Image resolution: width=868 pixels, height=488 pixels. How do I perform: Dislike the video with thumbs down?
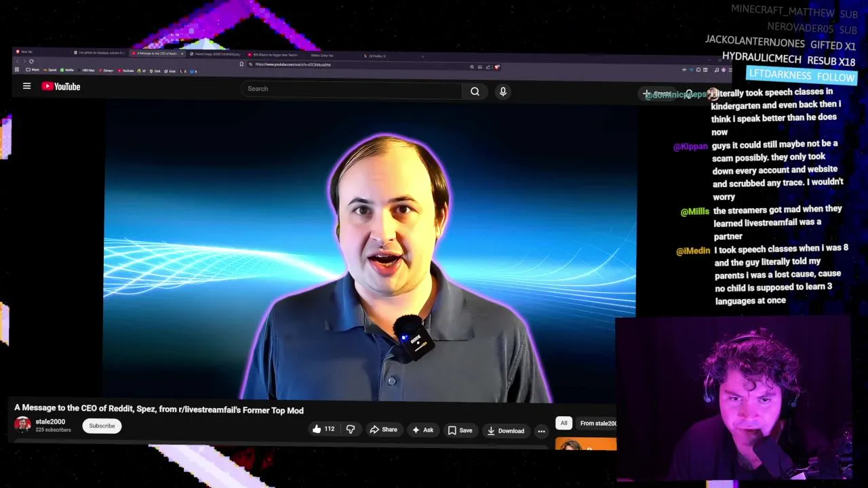coord(351,429)
